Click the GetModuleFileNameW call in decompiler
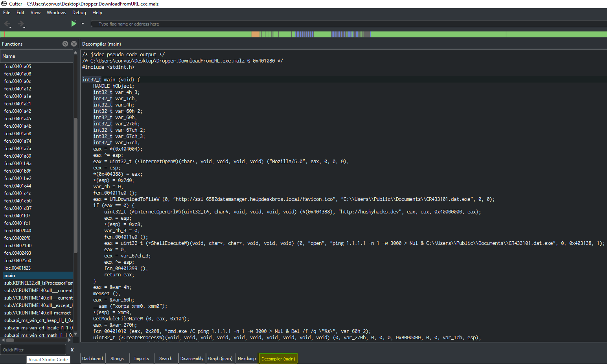This screenshot has height=364, width=607. point(118,319)
